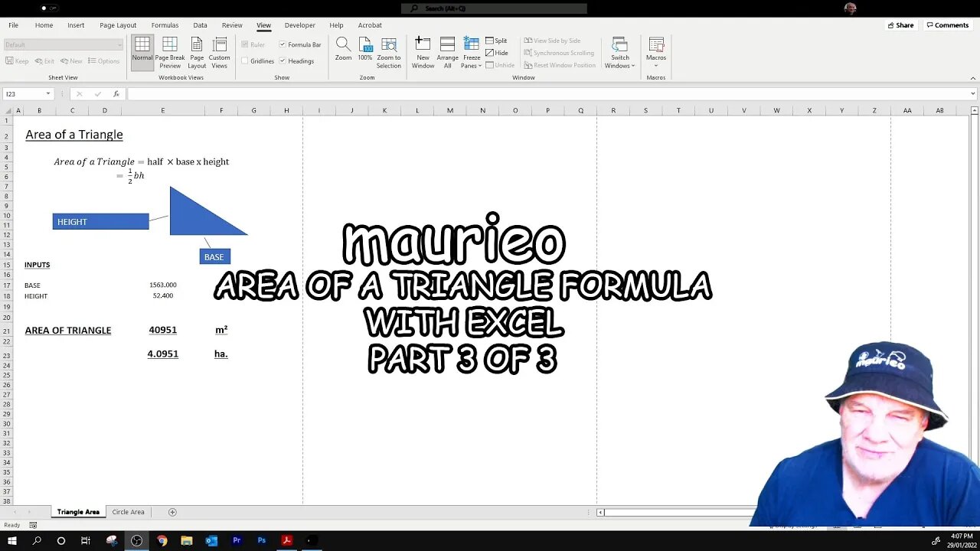This screenshot has height=551, width=980.
Task: Click Zoom to Selection
Action: click(x=389, y=53)
